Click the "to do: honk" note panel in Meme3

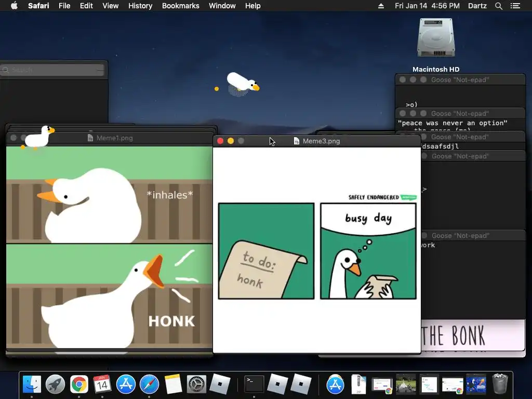[x=267, y=251]
